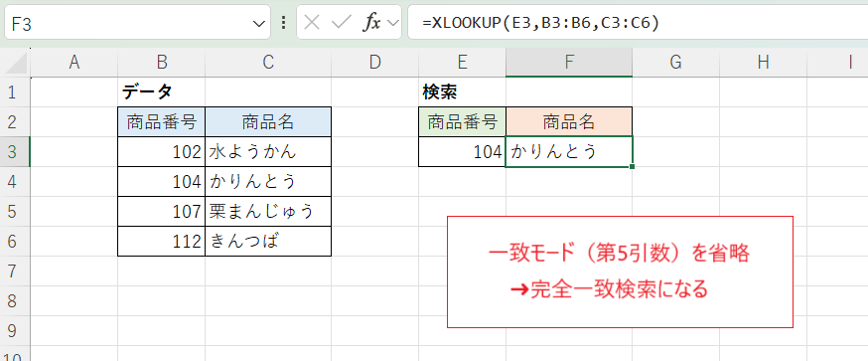Expand the dropdown next to fx
Viewport: 868px width, 361px height.
[x=392, y=23]
